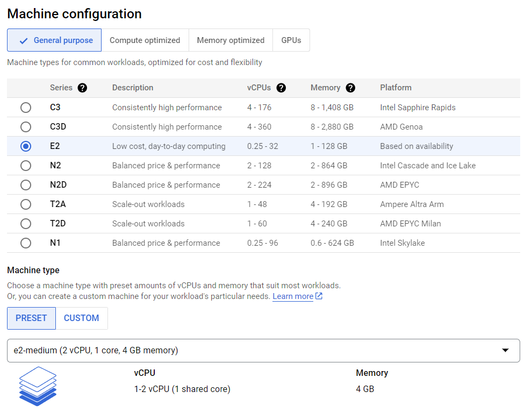The height and width of the screenshot is (413, 532).
Task: Click the Description column header
Action: [x=133, y=88]
